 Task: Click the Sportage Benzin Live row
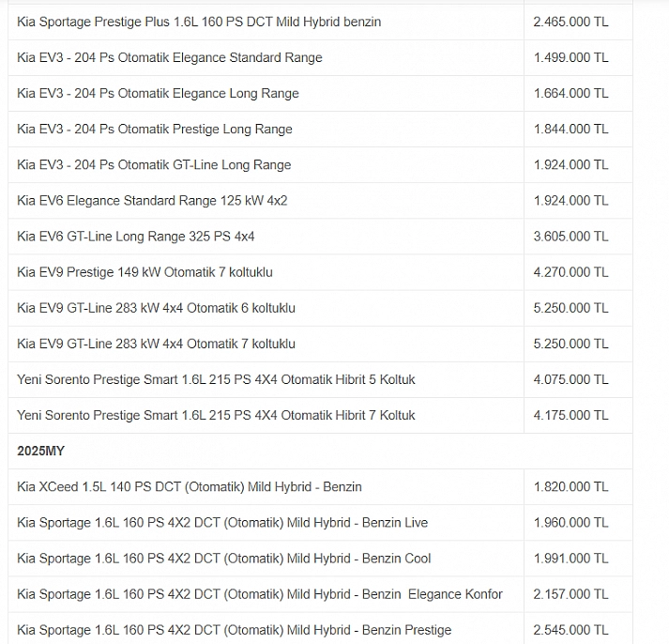click(320, 523)
